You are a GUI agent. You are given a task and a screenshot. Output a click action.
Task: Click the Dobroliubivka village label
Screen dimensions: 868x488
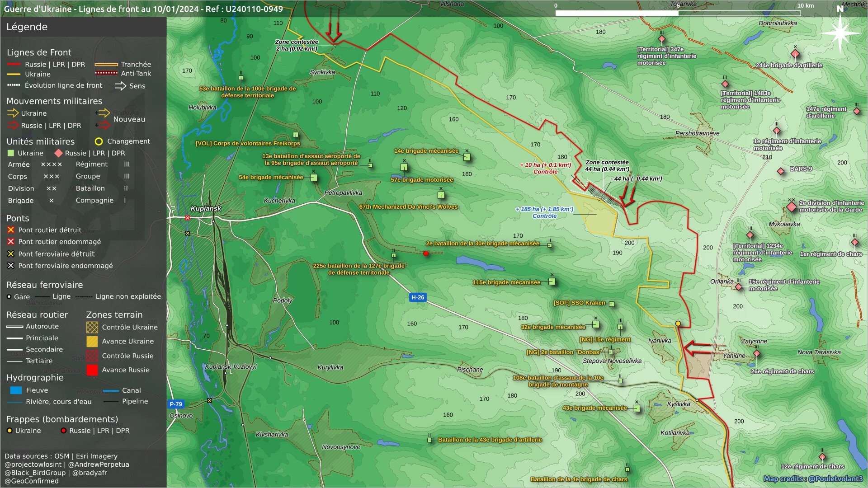point(778,23)
